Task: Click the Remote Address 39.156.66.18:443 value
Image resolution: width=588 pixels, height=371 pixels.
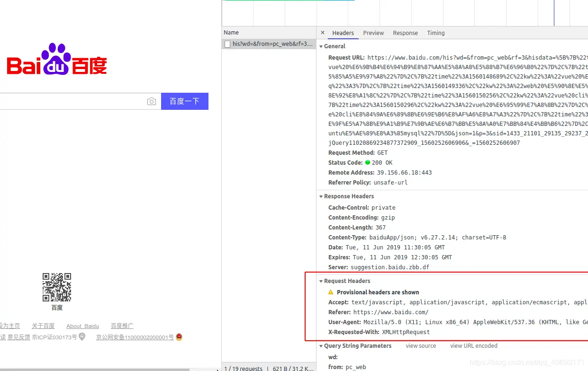Action: point(405,173)
